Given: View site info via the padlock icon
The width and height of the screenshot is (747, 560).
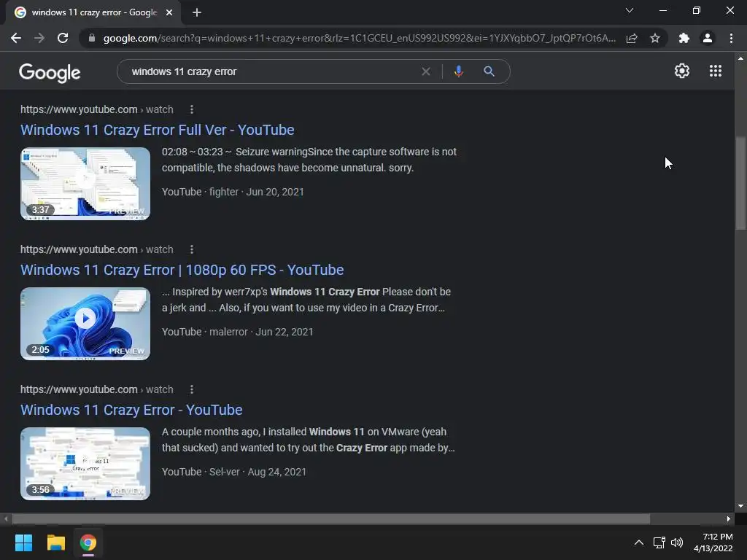Looking at the screenshot, I should tap(92, 38).
